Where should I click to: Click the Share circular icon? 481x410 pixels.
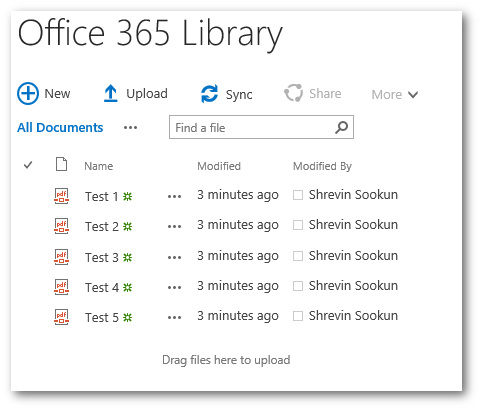pyautogui.click(x=293, y=93)
